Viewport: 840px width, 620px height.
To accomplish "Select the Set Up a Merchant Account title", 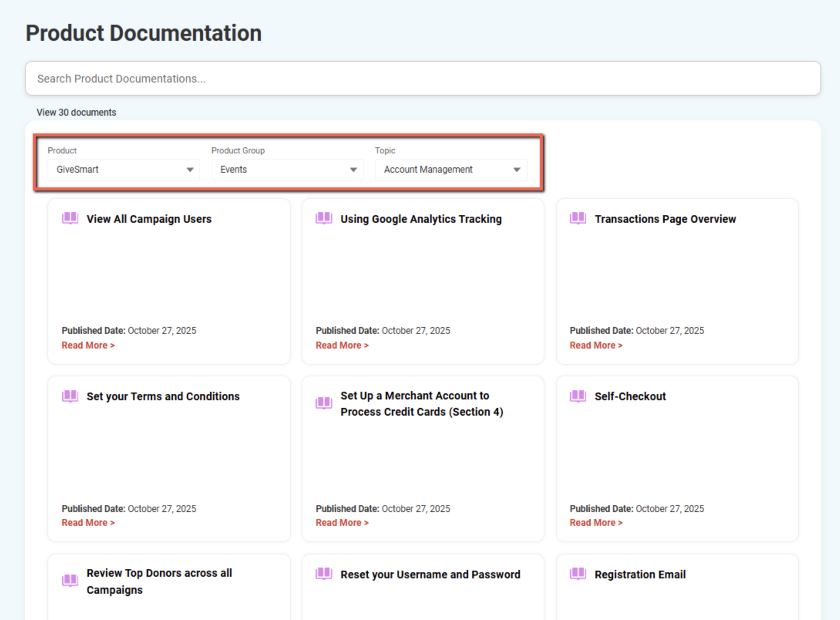I will click(x=422, y=404).
